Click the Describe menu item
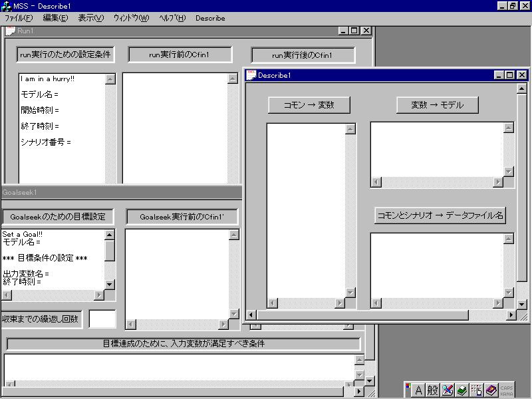Viewport: 532px width, 399px height. (x=210, y=18)
